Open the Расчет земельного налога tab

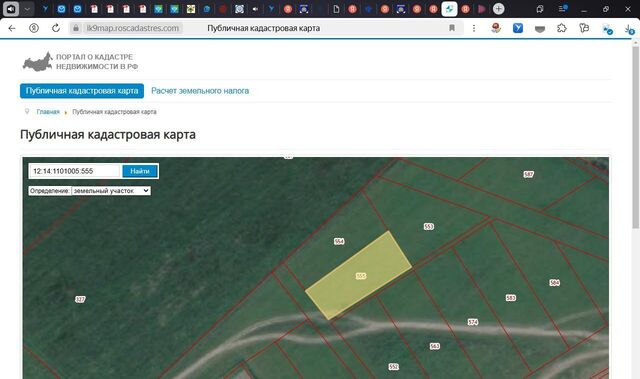200,91
